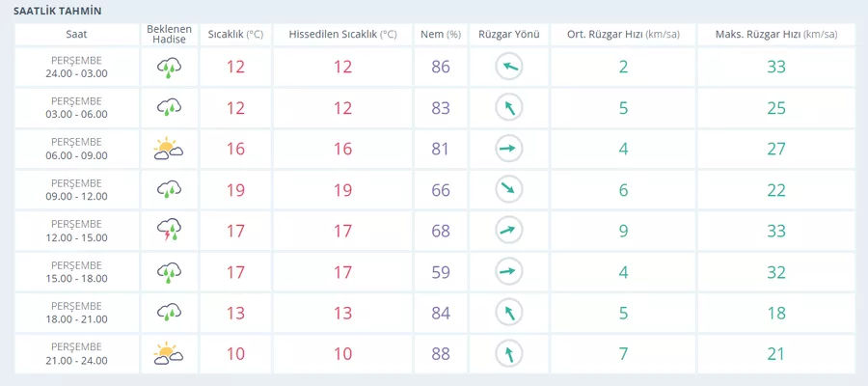This screenshot has width=868, height=386.
Task: Select the 'PERŞEMBE 15.00 - 18.00' time cell
Action: coord(77,272)
